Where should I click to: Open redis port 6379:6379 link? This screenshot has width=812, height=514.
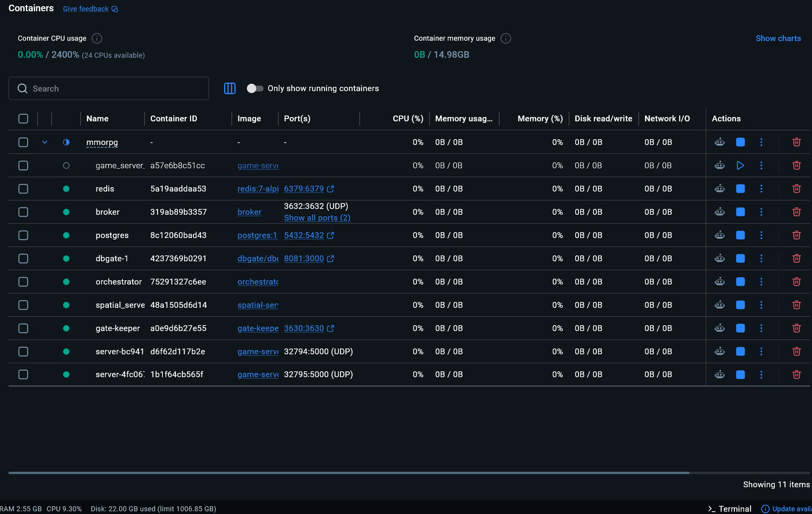point(309,189)
